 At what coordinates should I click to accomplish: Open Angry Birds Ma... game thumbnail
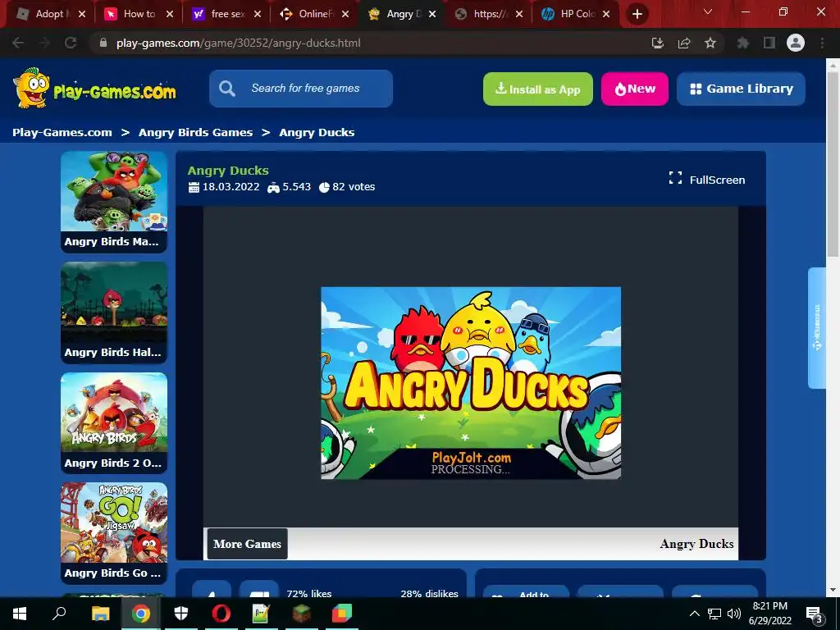(x=114, y=202)
